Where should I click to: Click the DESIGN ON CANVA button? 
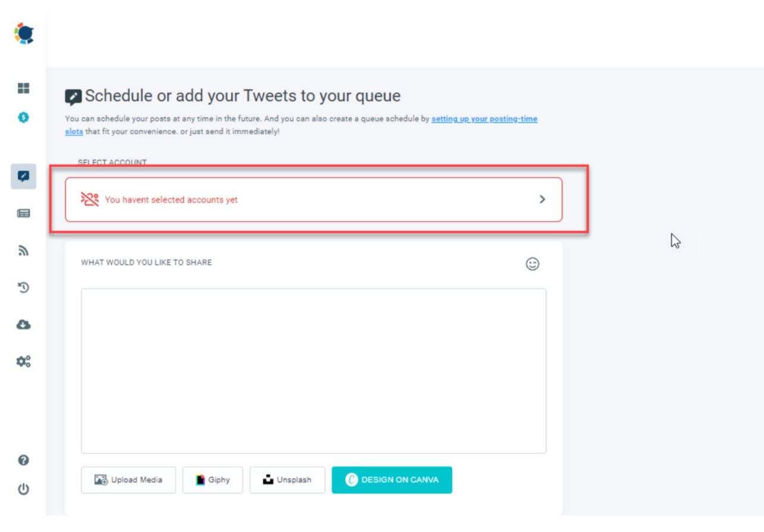392,480
